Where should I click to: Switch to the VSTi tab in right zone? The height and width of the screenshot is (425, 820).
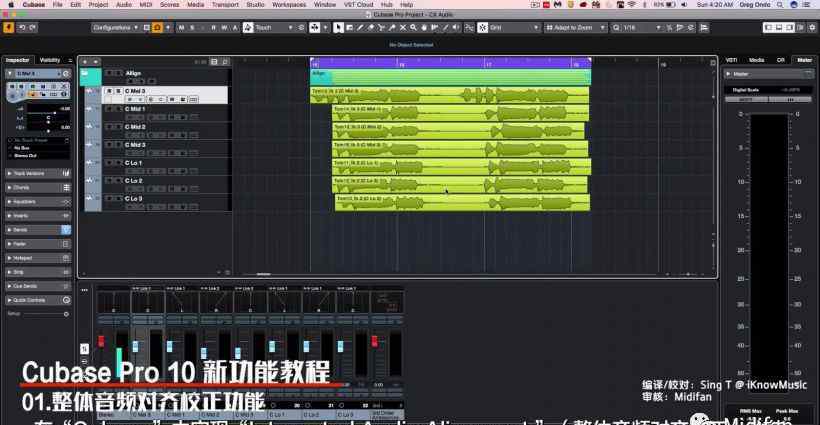[x=732, y=60]
